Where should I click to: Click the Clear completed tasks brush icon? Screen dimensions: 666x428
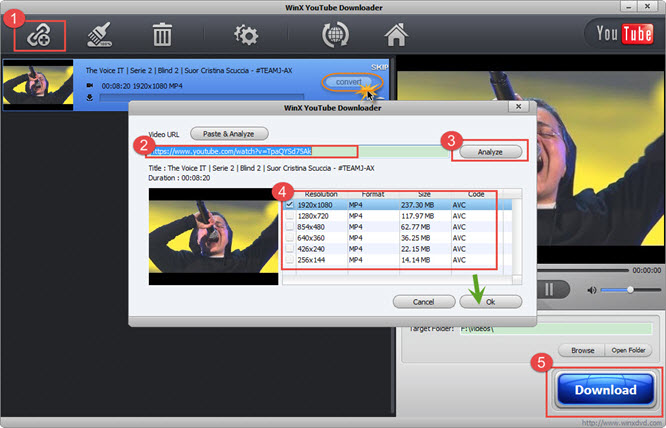[x=100, y=34]
